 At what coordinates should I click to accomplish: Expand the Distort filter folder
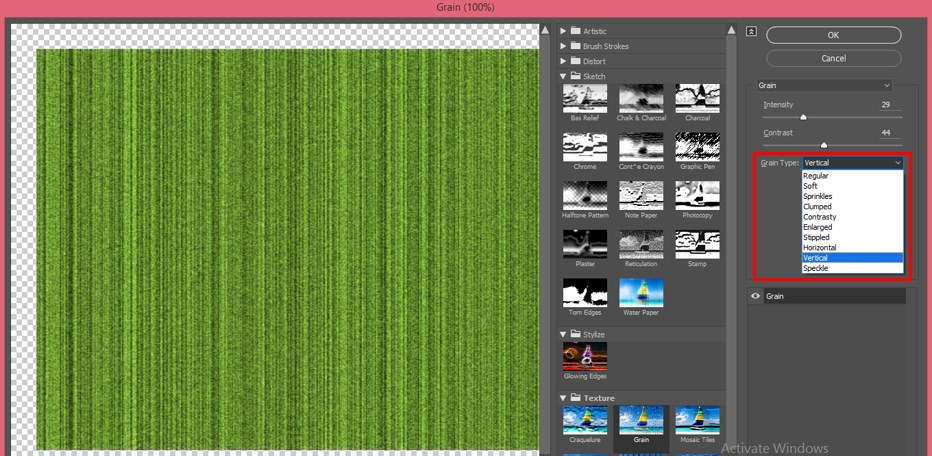click(563, 61)
